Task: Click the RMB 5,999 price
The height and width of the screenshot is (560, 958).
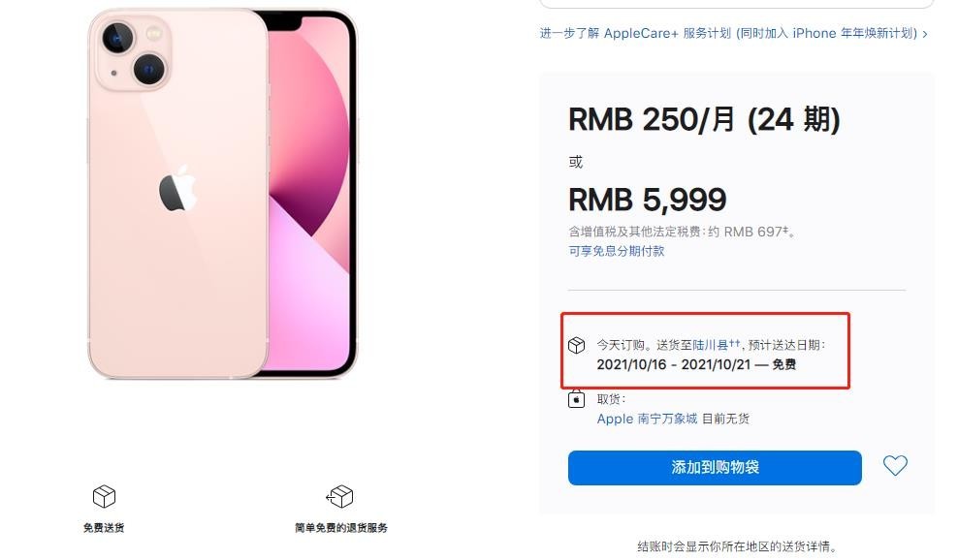Action: coord(647,200)
